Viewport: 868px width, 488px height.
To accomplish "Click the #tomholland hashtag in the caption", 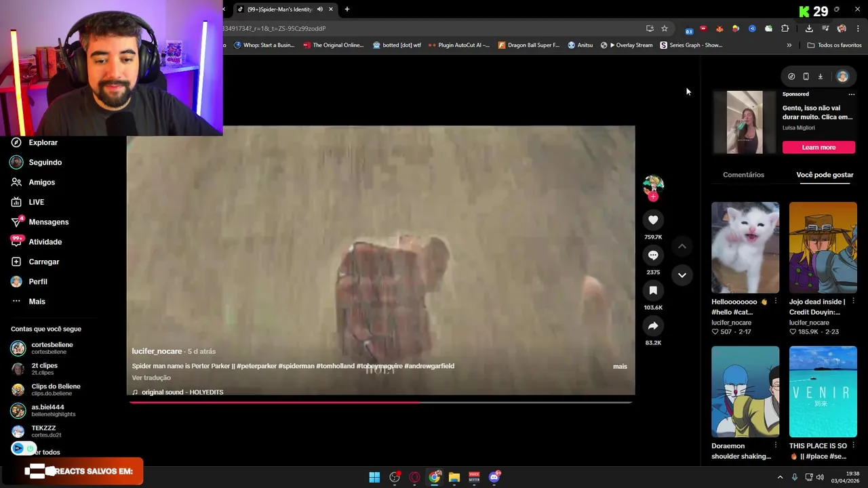I will [335, 366].
